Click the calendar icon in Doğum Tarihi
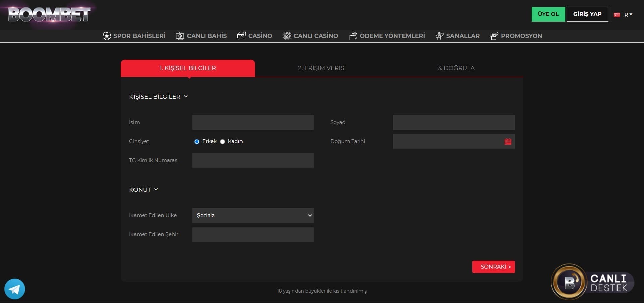The width and height of the screenshot is (644, 303). pyautogui.click(x=508, y=142)
